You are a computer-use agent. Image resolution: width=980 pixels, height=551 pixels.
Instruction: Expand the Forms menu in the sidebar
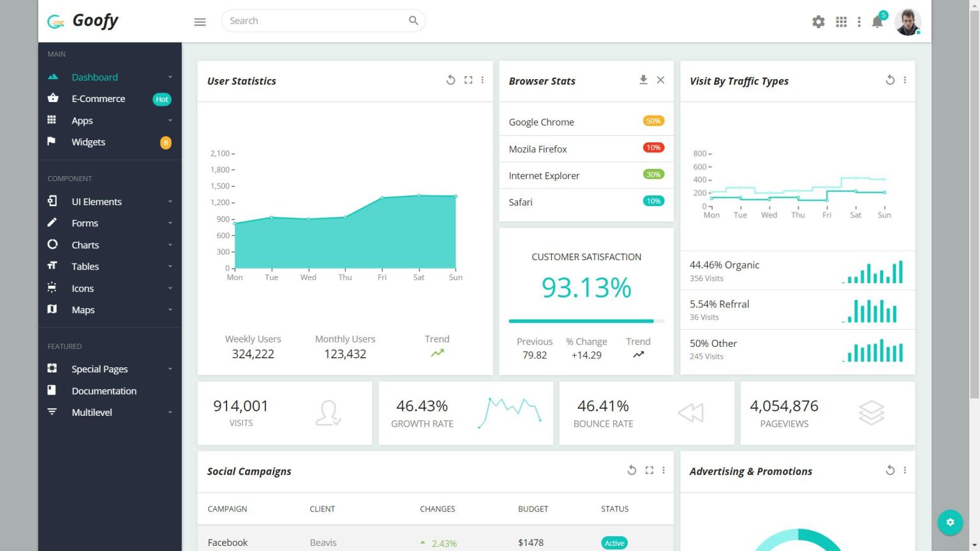point(85,223)
